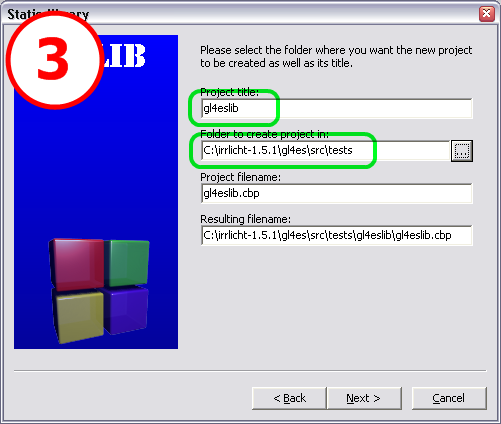Screen dimensions: 501x424
Task: Click the Resulting filename label
Action: pyautogui.click(x=245, y=219)
